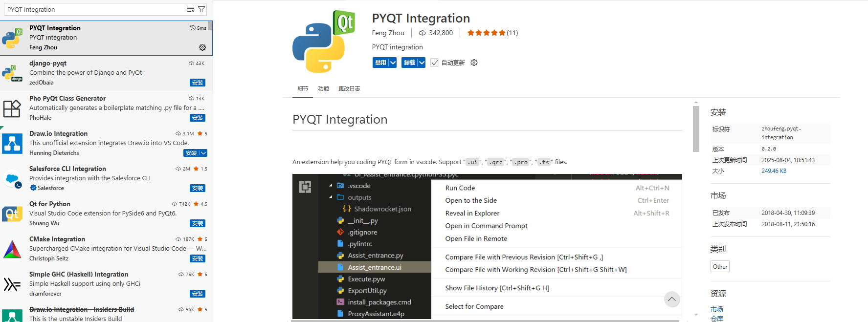Click Pho PyQt Class Generator icon
The width and height of the screenshot is (868, 322).
[x=12, y=108]
